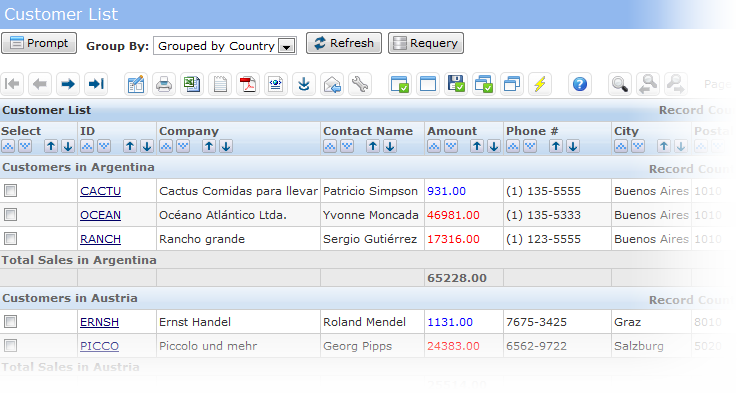Screen dimensions: 737x395
Task: Sort Contact Name ascending arrow
Action: tap(373, 146)
